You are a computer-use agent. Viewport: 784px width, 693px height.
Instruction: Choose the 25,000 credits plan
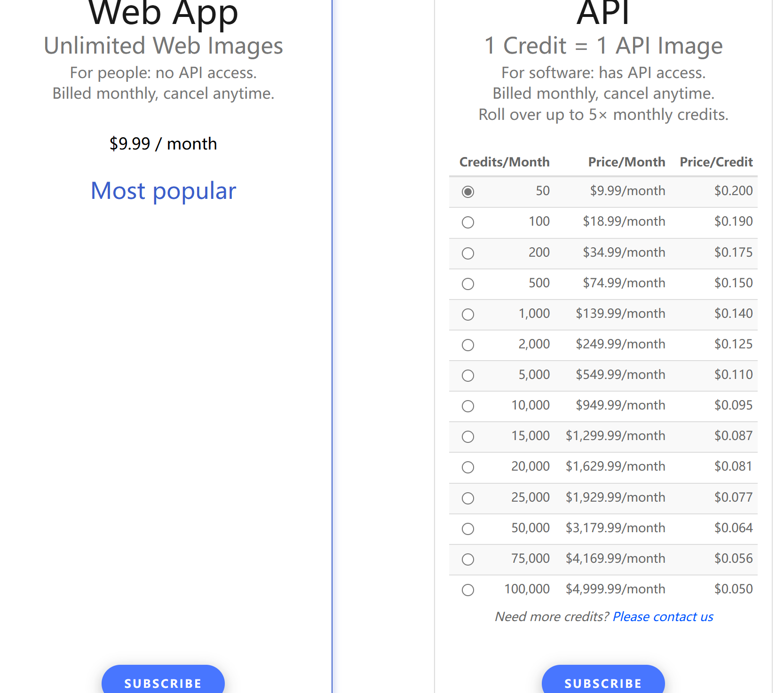(x=467, y=498)
